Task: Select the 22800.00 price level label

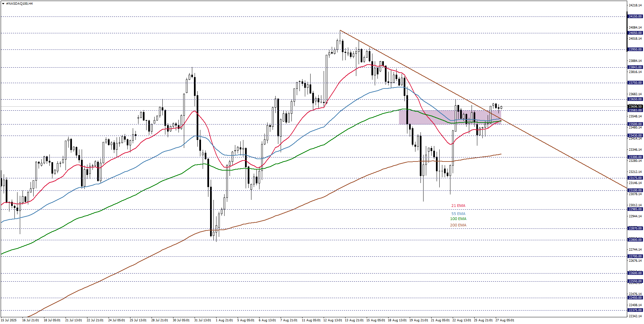Action: pyautogui.click(x=635, y=240)
